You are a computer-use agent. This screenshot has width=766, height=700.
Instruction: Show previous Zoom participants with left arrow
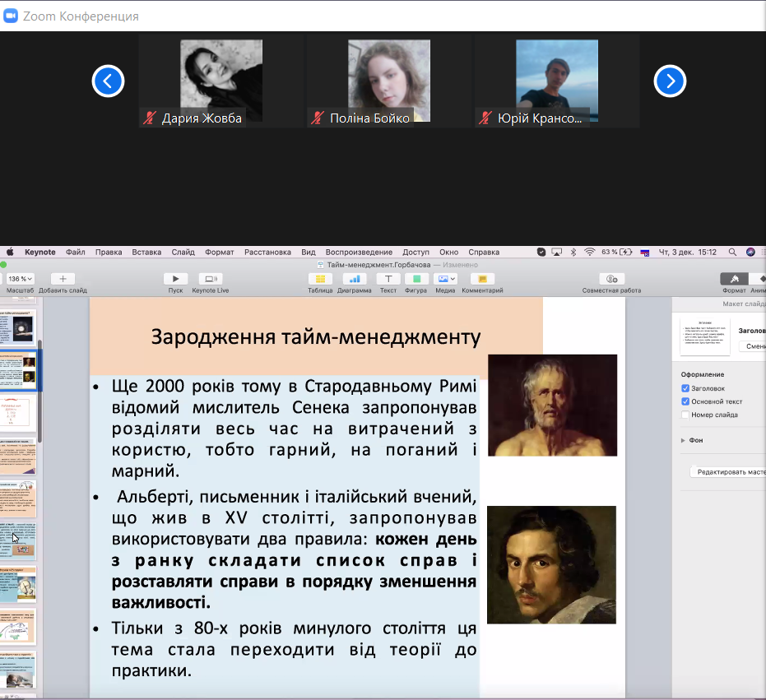(108, 81)
